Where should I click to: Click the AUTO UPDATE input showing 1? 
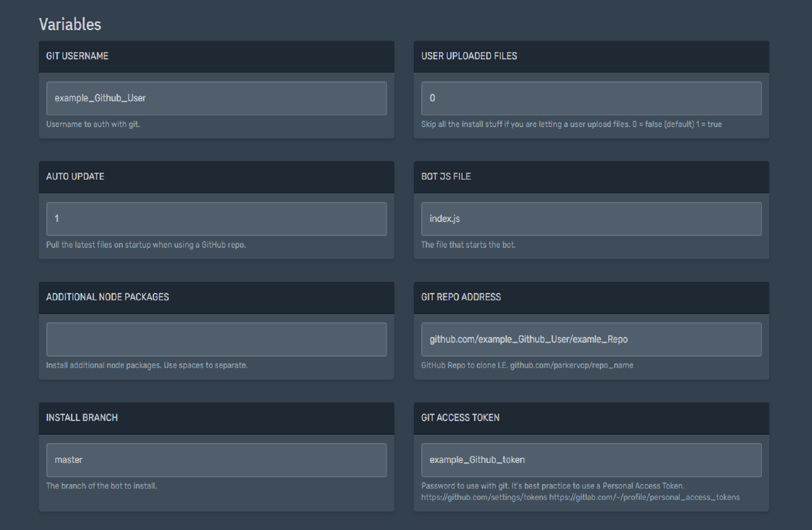(216, 219)
